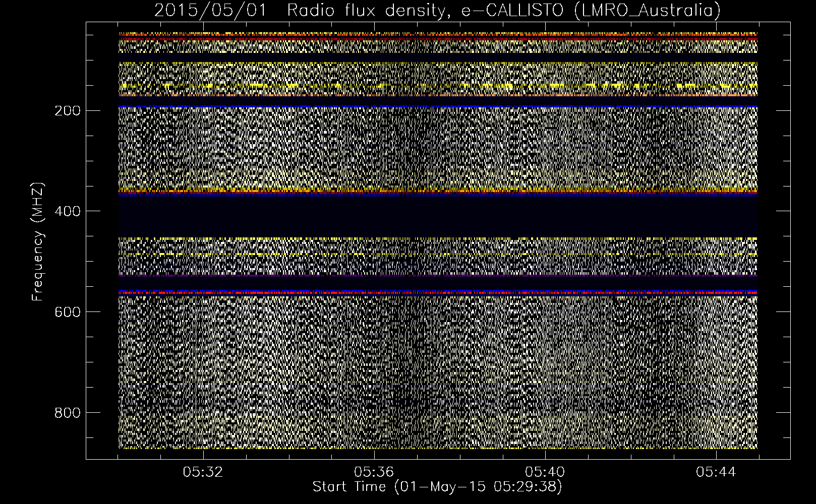Click the plot title "Radio flux density, e-CALLISTO (LMRO_Australia)"
816x504 pixels.
pyautogui.click(x=504, y=11)
